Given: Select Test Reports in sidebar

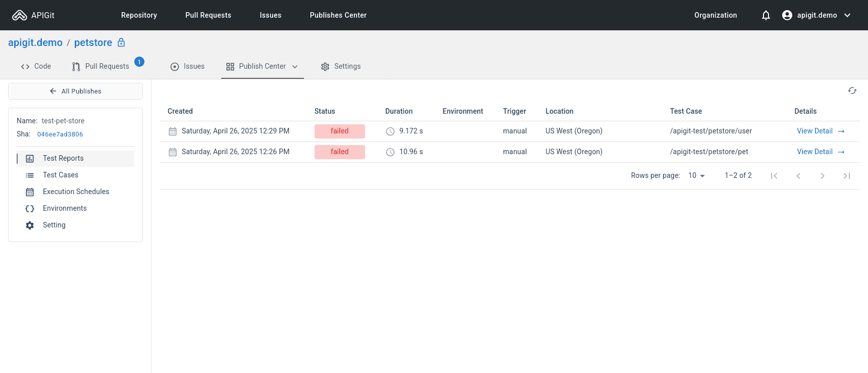Looking at the screenshot, I should point(76,158).
